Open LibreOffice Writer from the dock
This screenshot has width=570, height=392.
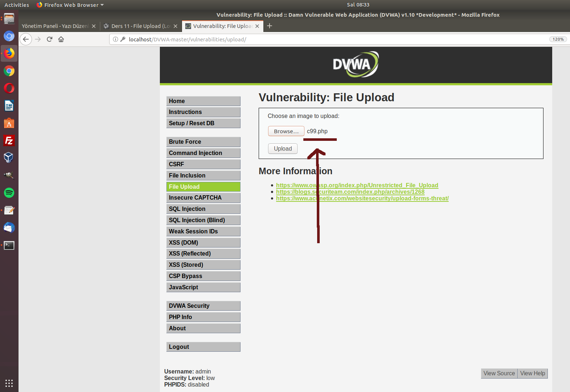coord(9,106)
